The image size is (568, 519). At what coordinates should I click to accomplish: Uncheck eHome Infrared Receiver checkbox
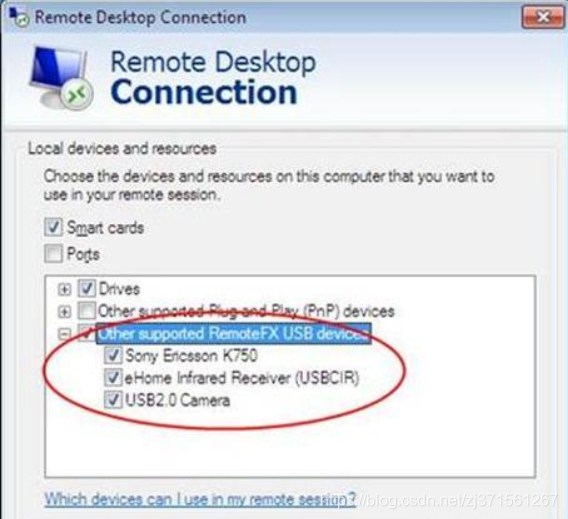[x=113, y=377]
